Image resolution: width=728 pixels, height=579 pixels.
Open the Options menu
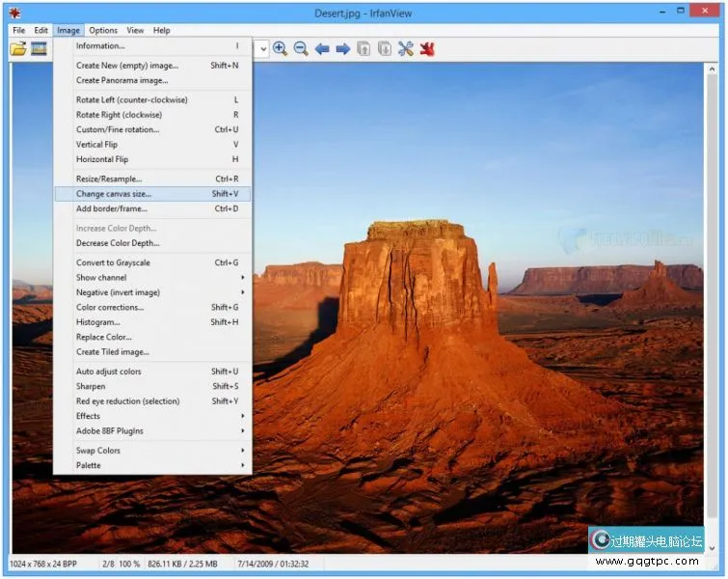pyautogui.click(x=103, y=30)
